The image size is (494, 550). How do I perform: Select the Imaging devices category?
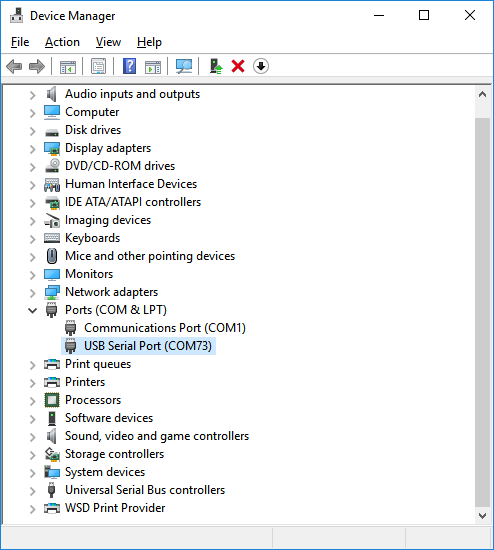tap(108, 220)
